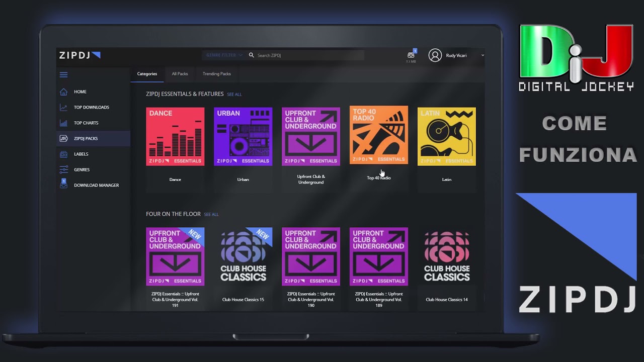Click the Download Manager tray icon
The image size is (644, 362).
coord(63,184)
